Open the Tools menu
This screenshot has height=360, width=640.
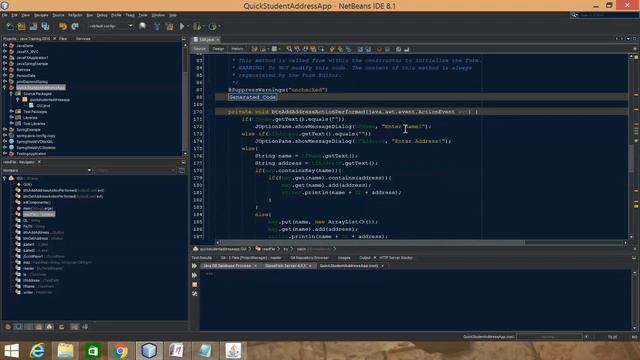click(143, 15)
